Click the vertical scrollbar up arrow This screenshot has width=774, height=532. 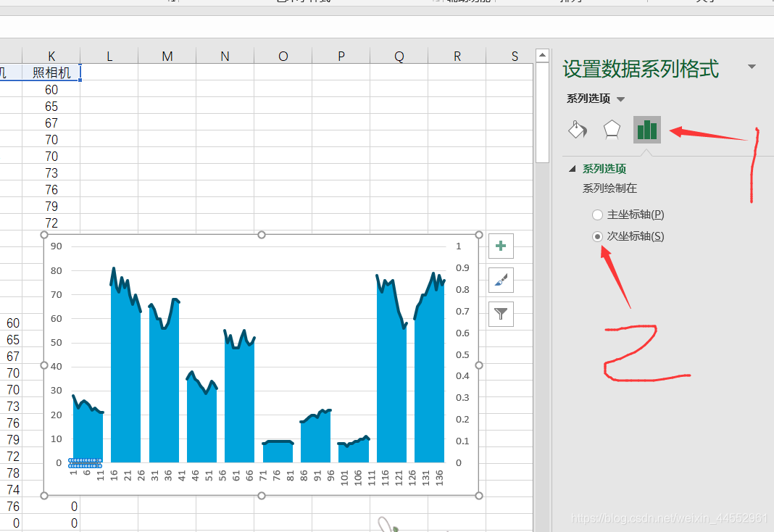click(x=542, y=55)
